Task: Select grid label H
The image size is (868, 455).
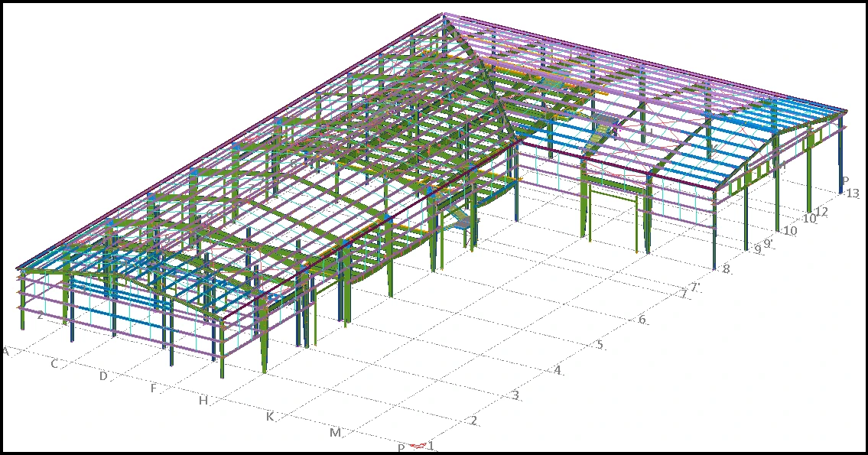Action: click(203, 400)
